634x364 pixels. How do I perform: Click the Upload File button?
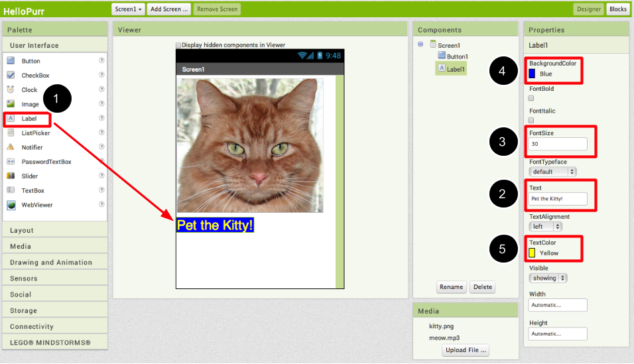[466, 350]
